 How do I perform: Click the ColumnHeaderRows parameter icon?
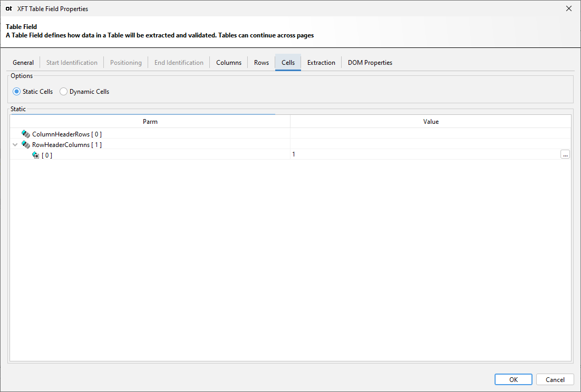(x=25, y=134)
